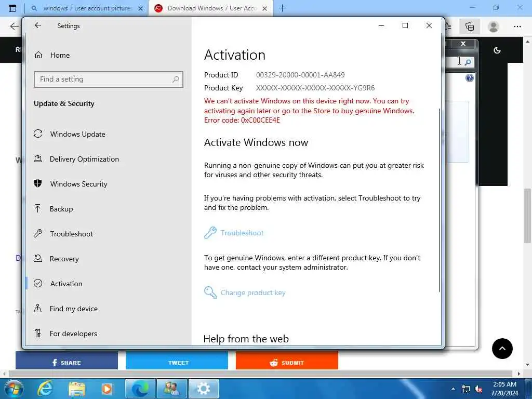Open browser Collections button
532x399 pixels.
tap(470, 26)
